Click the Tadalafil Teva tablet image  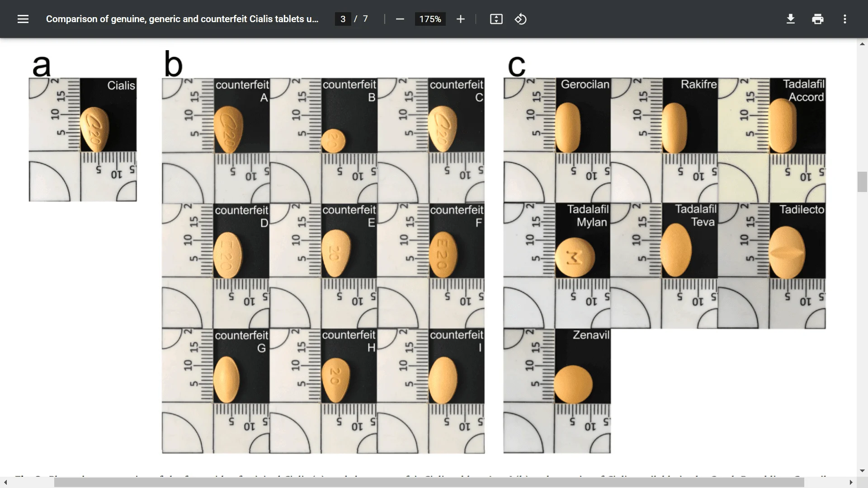point(676,250)
